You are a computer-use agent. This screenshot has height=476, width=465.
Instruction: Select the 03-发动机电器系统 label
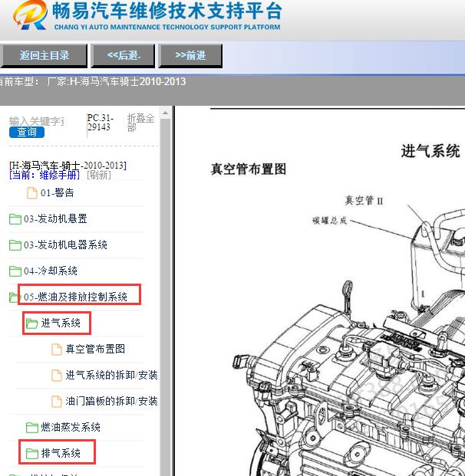tap(66, 245)
